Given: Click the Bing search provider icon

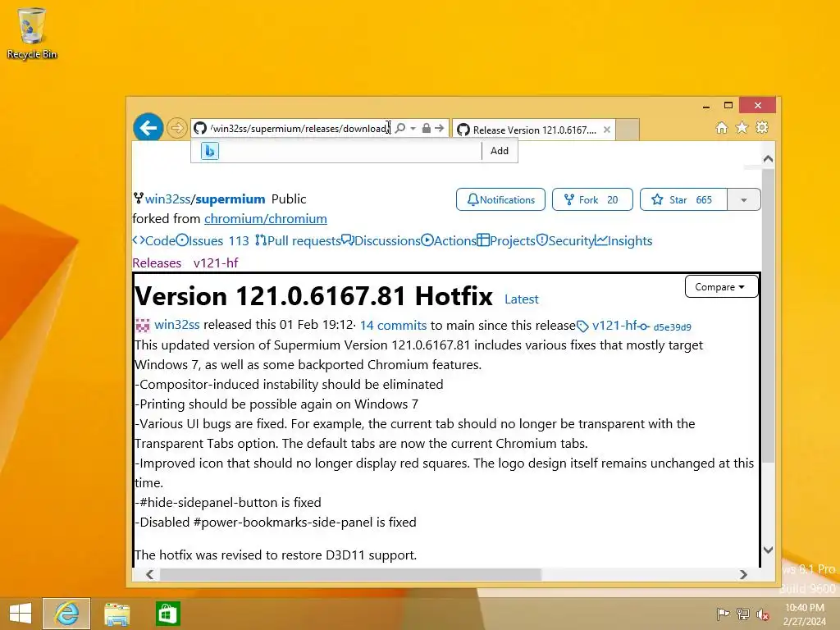Looking at the screenshot, I should (210, 151).
